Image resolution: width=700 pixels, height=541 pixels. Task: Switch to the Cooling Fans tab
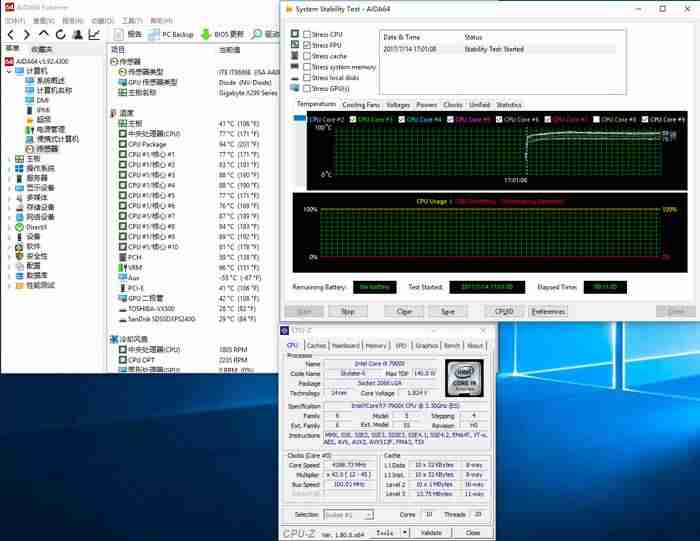coord(361,105)
